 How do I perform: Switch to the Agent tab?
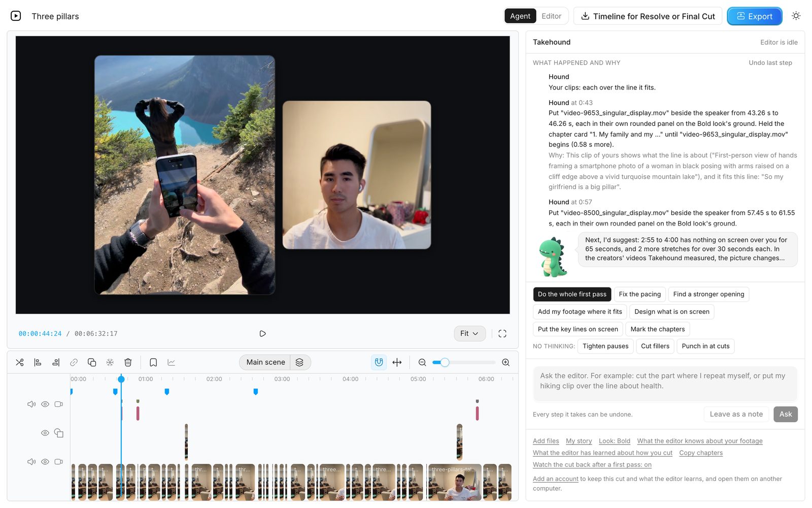(520, 16)
